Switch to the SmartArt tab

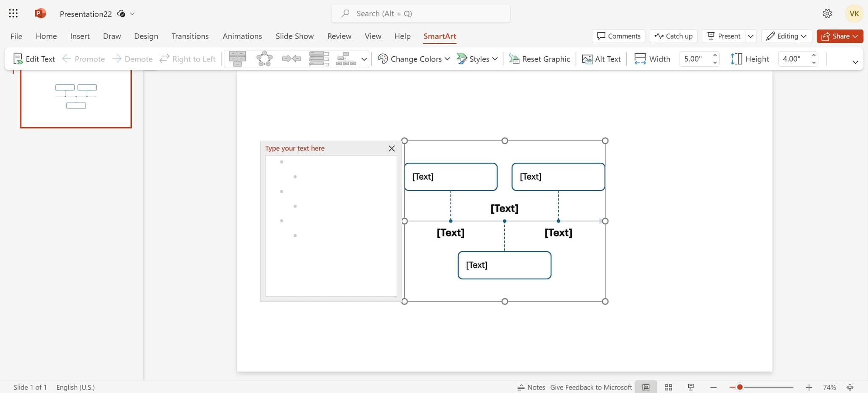pos(440,36)
